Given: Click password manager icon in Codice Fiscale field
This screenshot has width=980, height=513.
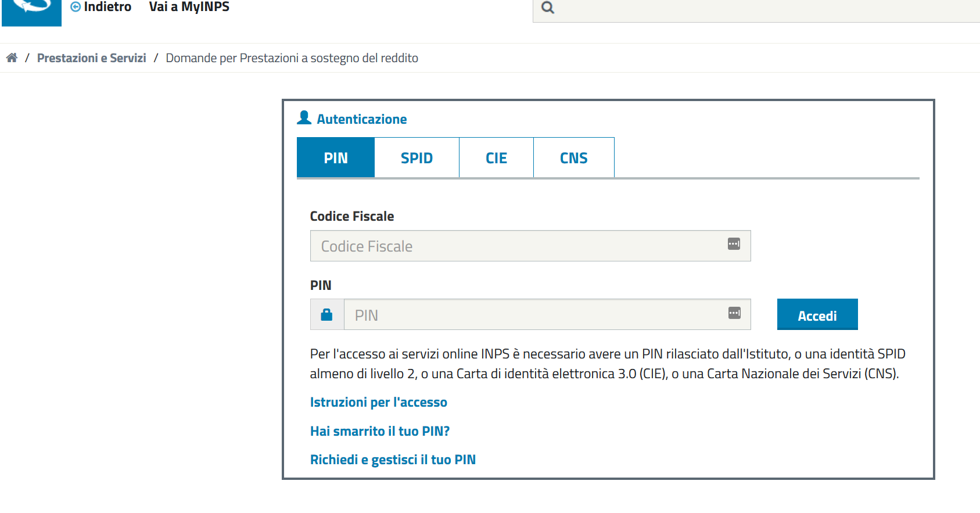Looking at the screenshot, I should click(x=734, y=244).
